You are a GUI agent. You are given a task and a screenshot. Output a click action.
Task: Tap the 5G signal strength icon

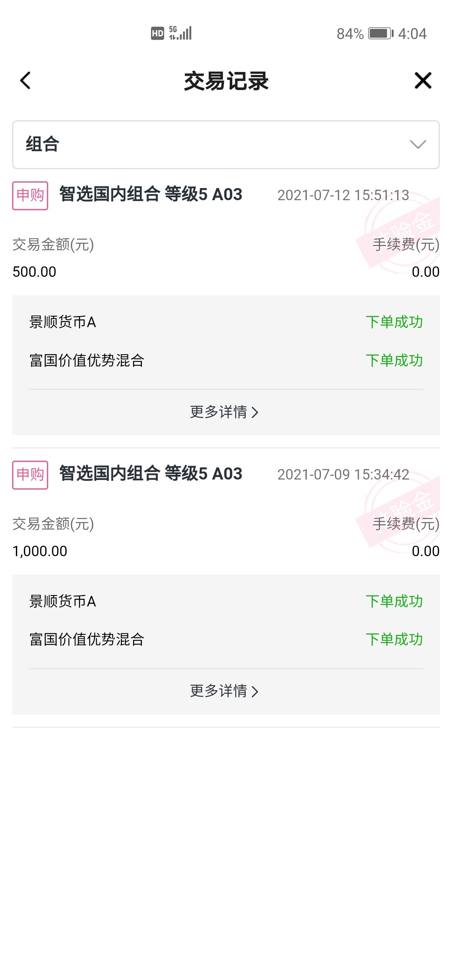(180, 33)
